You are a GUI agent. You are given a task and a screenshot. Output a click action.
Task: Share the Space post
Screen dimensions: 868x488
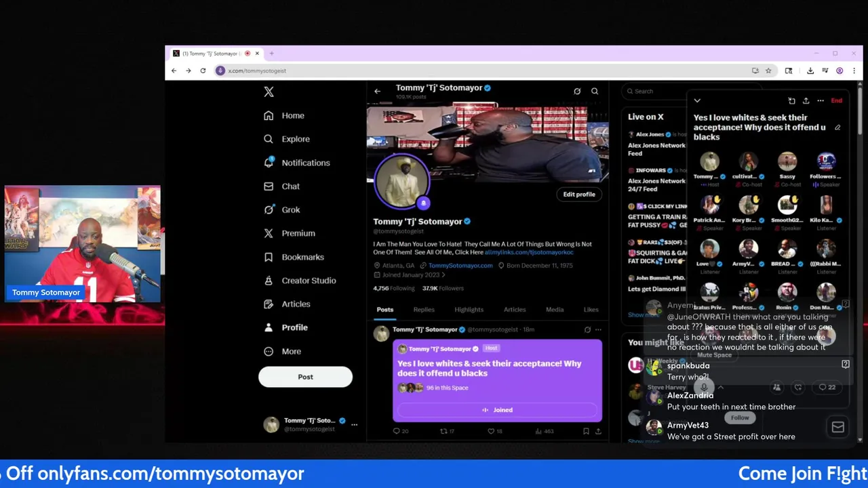point(597,431)
